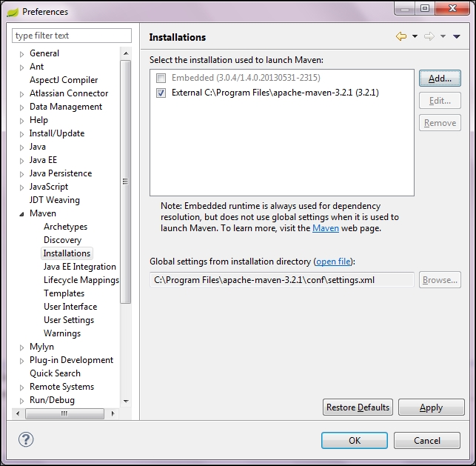Select Maven Templates page
Screen dimensions: 476x466
(64, 293)
